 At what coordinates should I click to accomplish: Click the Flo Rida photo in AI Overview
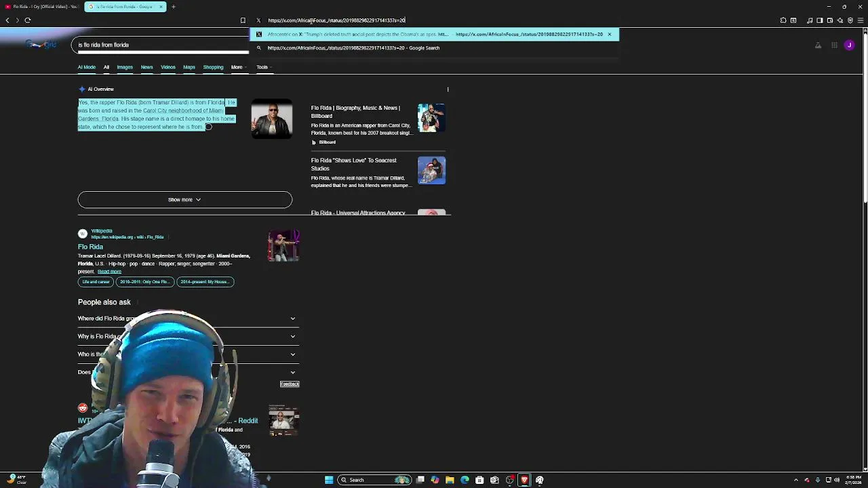272,119
